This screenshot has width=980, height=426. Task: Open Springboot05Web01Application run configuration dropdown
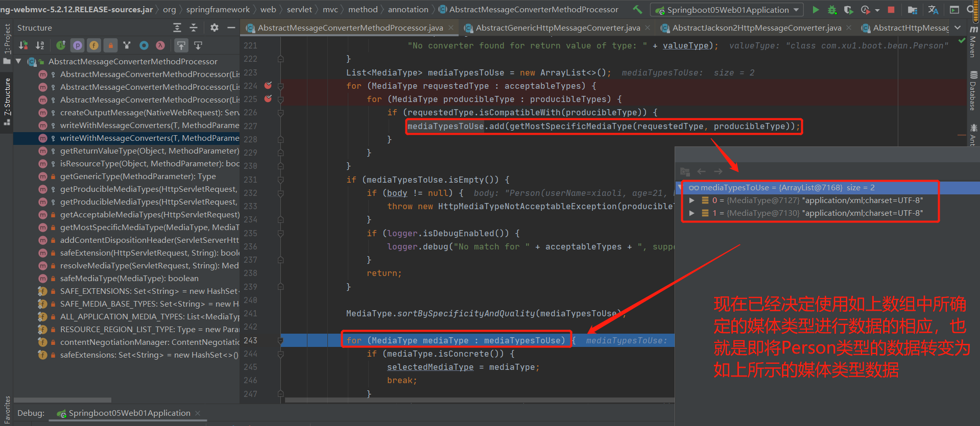click(x=727, y=10)
